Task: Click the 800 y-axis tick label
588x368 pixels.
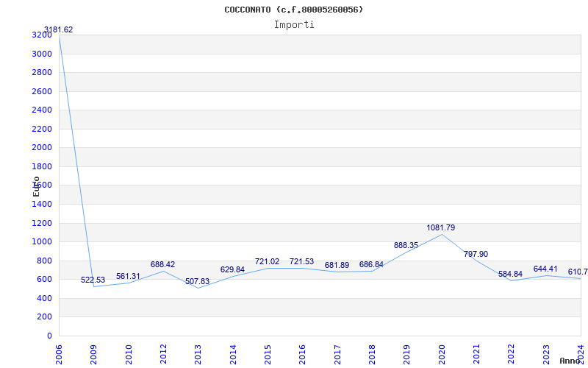Action: tap(44, 261)
